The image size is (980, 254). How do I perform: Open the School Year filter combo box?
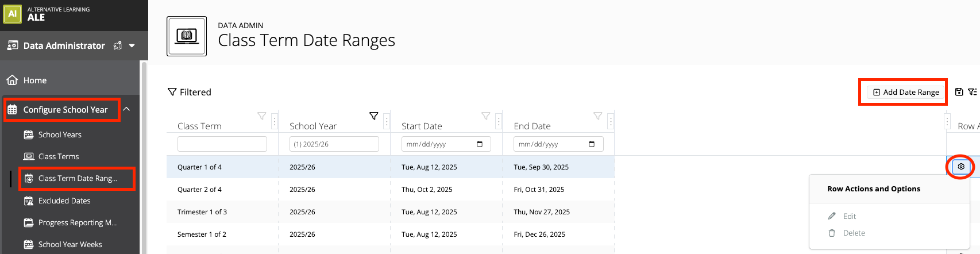[x=334, y=144]
